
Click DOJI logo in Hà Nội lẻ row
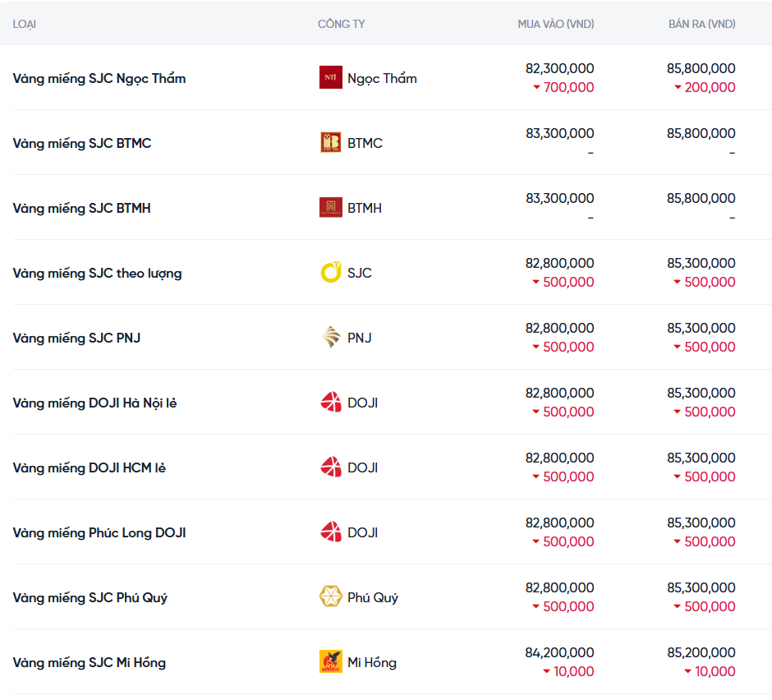[330, 402]
